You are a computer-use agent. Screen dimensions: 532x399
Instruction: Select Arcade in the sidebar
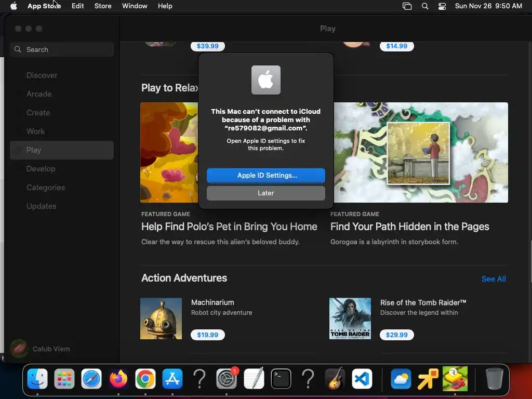62,94
